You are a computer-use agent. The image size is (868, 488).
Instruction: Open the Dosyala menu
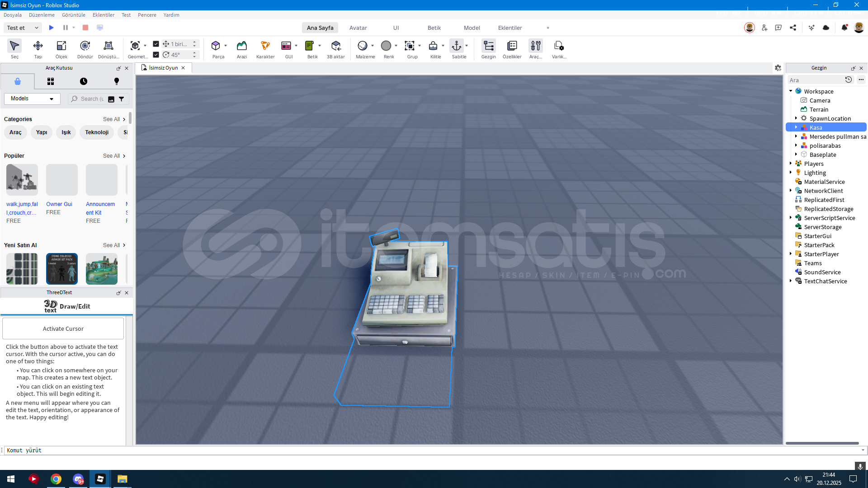[x=13, y=15]
